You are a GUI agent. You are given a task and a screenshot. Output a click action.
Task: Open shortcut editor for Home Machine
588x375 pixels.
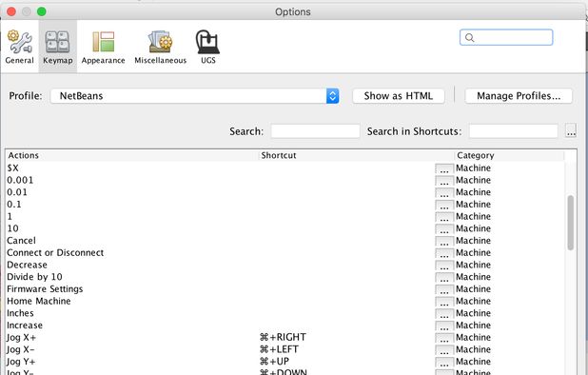tap(444, 302)
